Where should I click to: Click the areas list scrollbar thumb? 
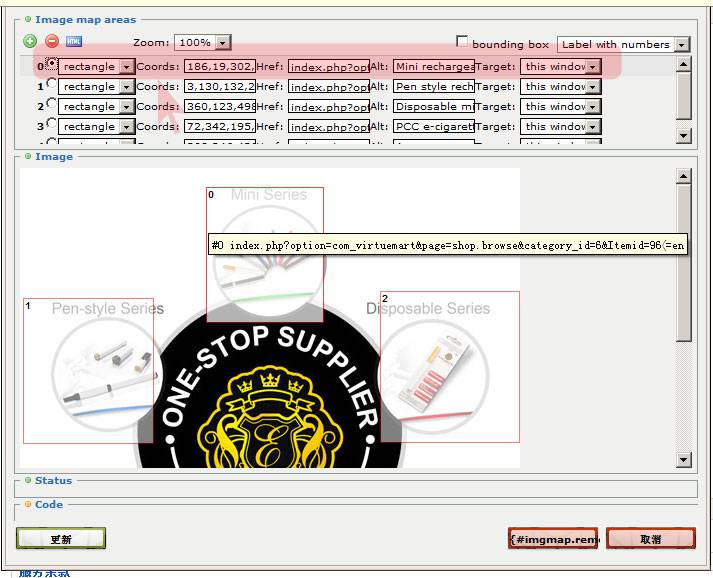click(683, 95)
